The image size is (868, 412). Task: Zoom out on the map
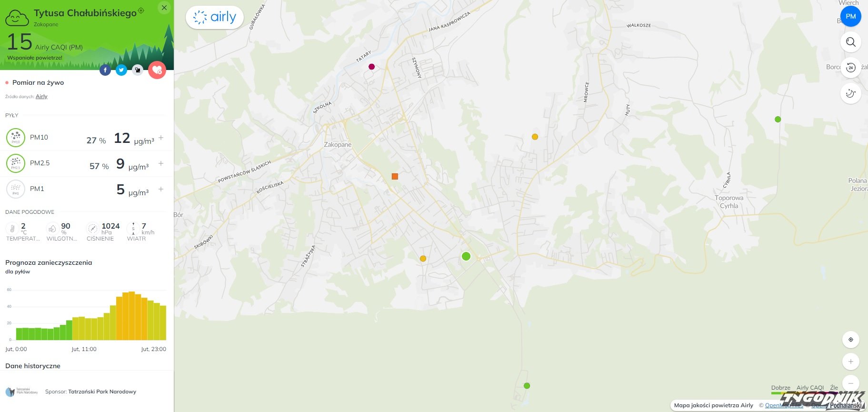[x=850, y=382]
